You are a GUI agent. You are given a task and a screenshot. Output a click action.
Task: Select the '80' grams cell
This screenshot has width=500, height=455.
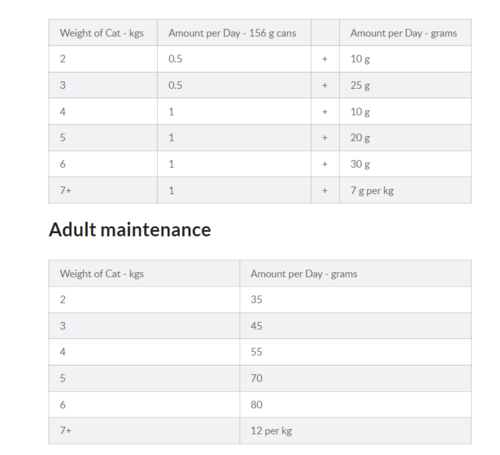[x=355, y=405]
